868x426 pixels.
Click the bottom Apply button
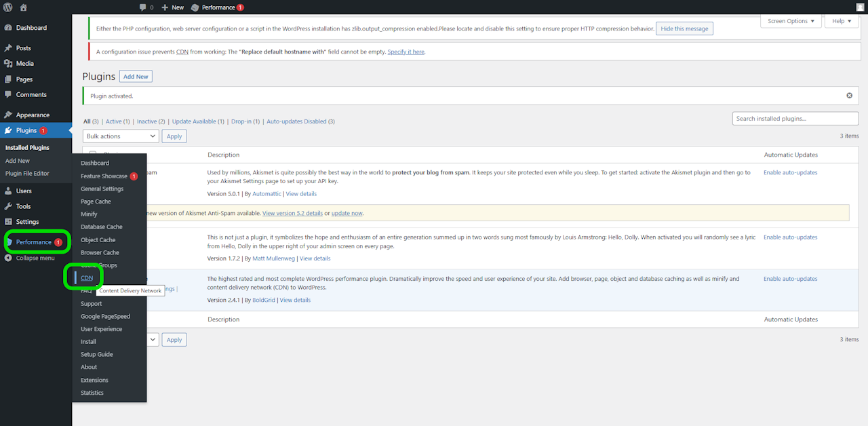[x=174, y=339]
